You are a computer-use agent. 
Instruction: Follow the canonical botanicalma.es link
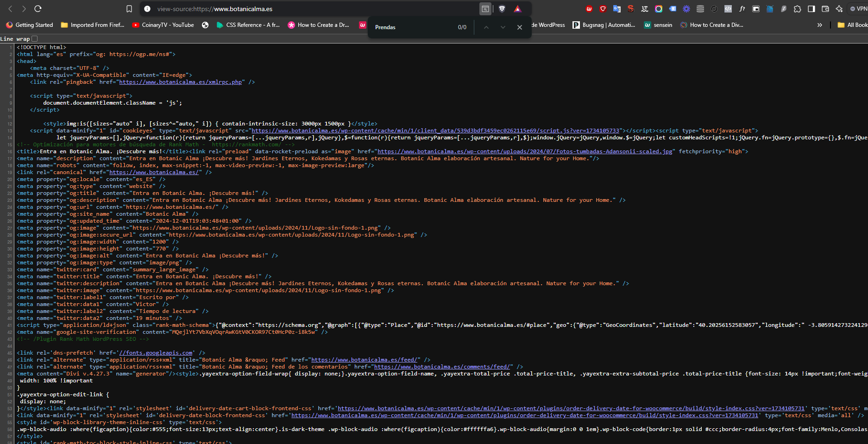click(x=154, y=172)
